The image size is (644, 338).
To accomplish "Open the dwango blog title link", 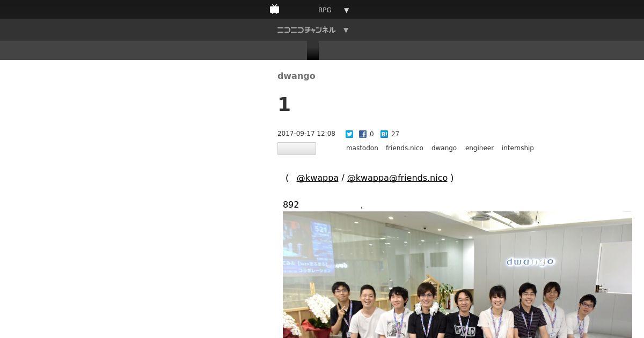I will [x=296, y=76].
